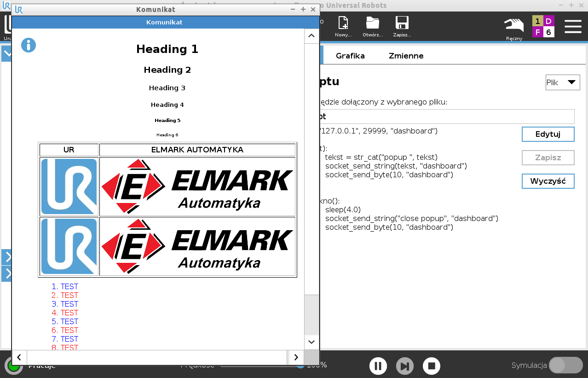Stop the running program
This screenshot has height=378, width=588.
click(x=432, y=366)
